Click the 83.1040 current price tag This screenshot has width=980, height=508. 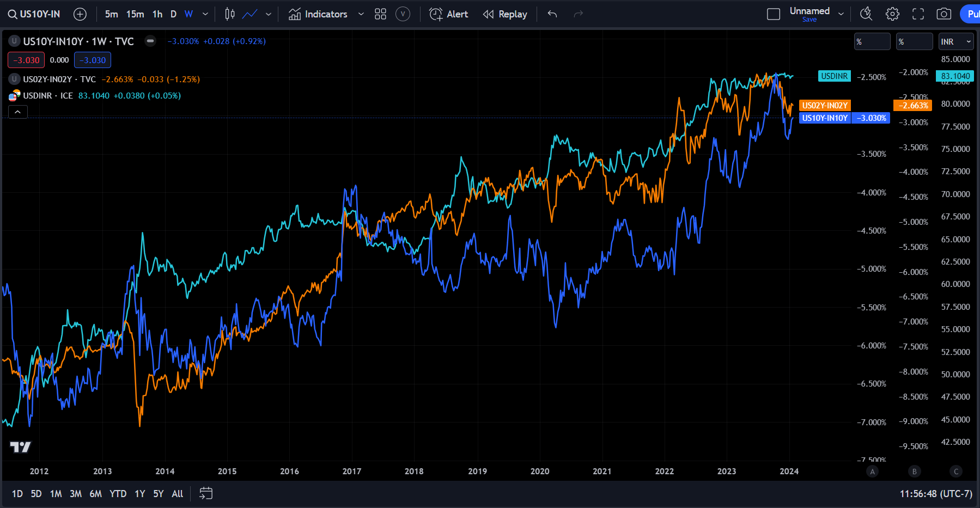click(955, 76)
